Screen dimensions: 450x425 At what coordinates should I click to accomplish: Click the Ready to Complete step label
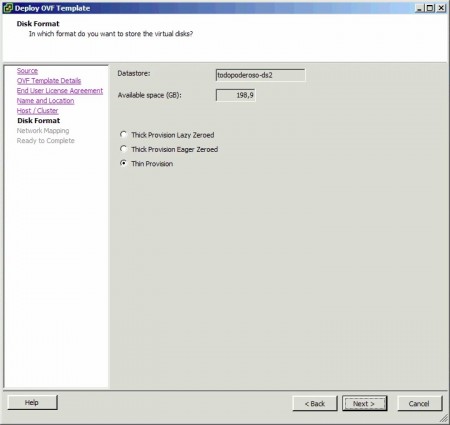[x=46, y=141]
